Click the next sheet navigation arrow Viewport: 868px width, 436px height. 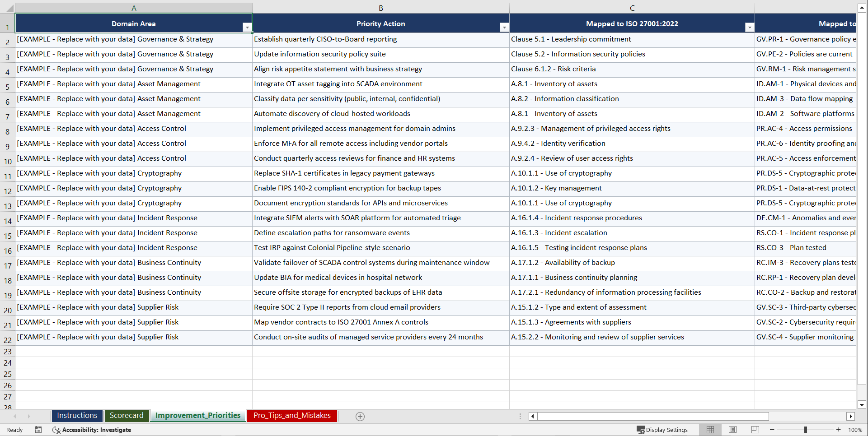point(29,416)
